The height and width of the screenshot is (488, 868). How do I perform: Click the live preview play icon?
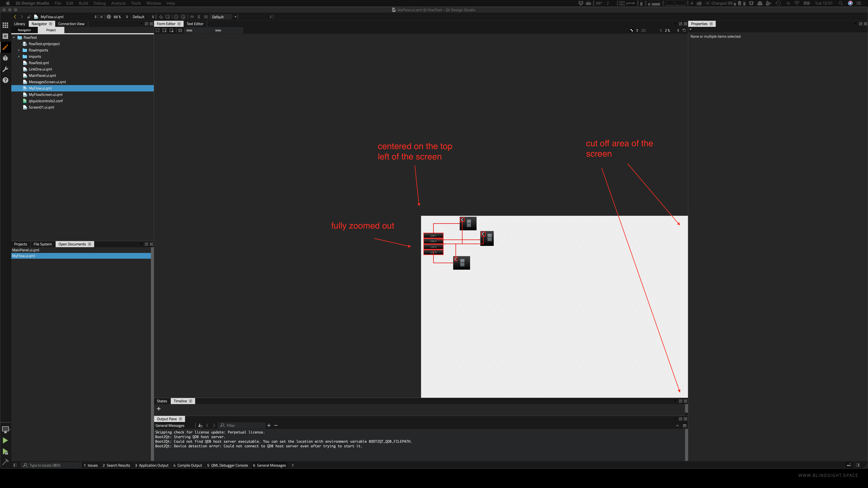pos(109,17)
